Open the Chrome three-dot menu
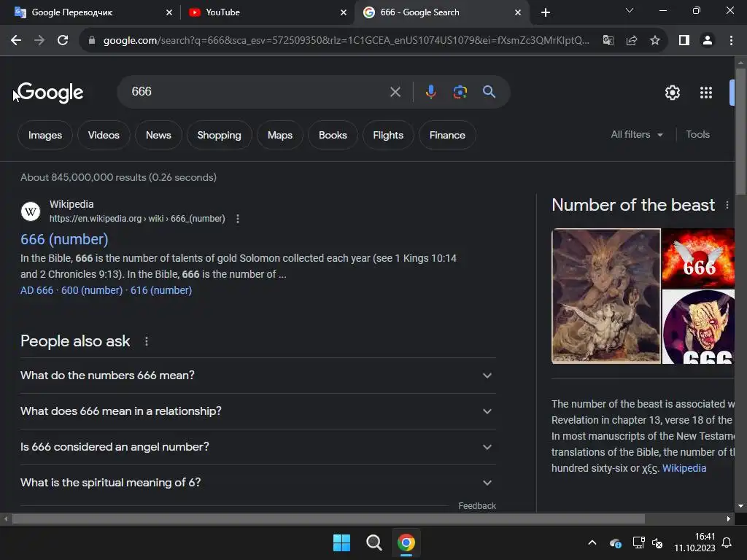 click(731, 41)
